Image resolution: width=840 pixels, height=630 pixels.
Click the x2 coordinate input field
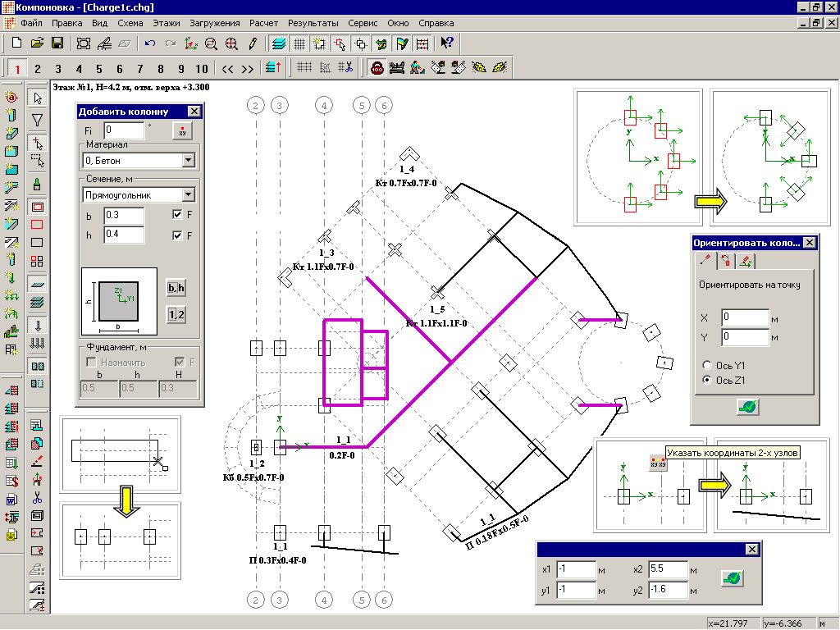pyautogui.click(x=669, y=569)
